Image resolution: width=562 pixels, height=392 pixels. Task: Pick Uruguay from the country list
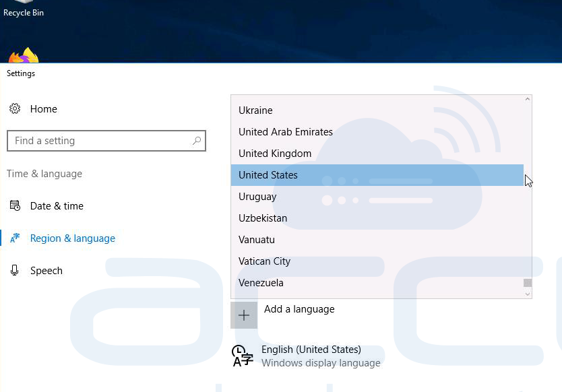point(377,197)
